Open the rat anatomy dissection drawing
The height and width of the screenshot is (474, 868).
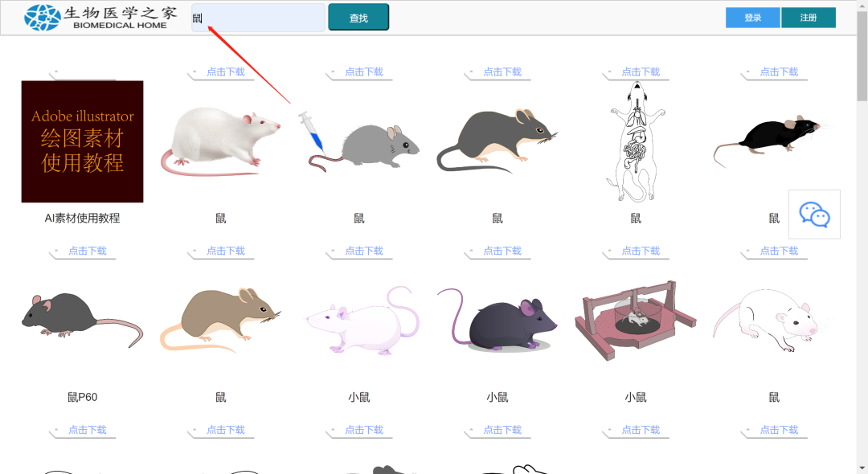coord(635,141)
